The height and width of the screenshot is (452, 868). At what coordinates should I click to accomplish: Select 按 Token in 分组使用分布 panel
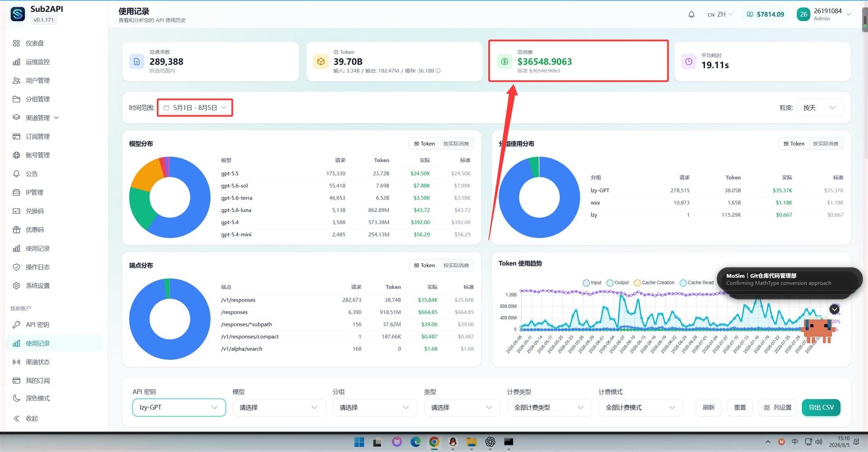point(794,144)
